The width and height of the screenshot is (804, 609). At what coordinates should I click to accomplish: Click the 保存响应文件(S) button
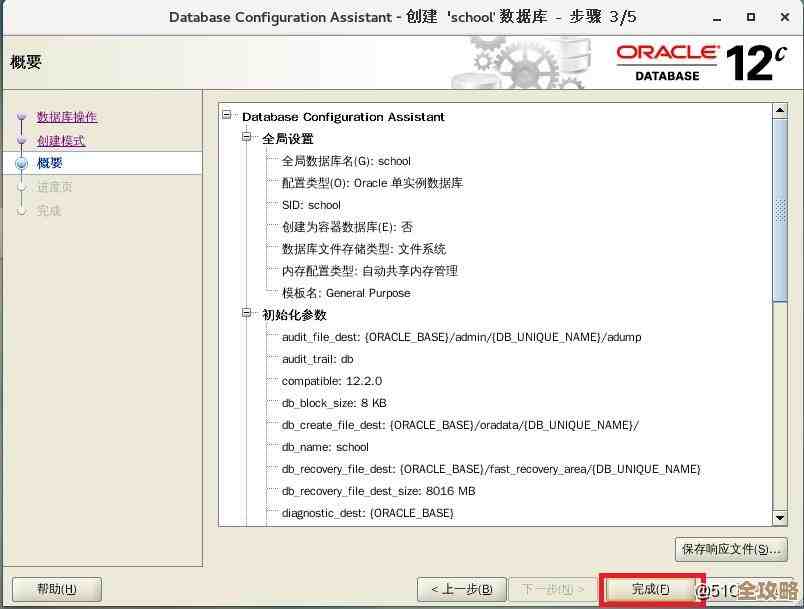(731, 549)
